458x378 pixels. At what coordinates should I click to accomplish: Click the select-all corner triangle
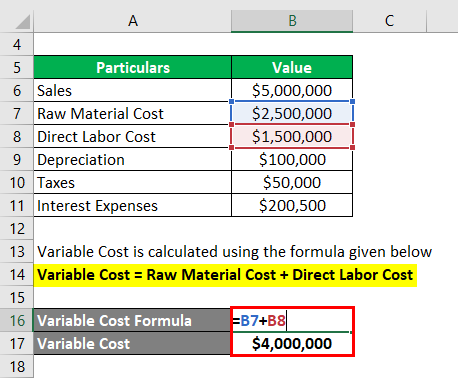[x=22, y=22]
